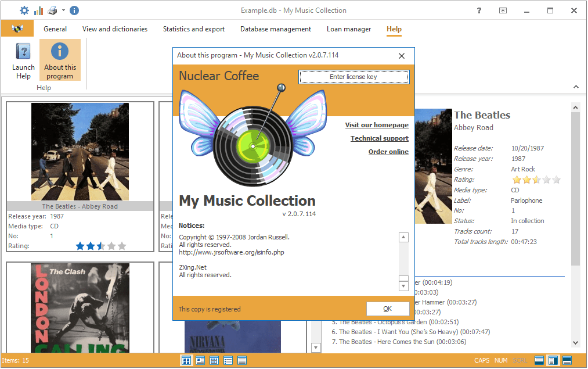Select the second layout icon at the status bar's right end

553,360
